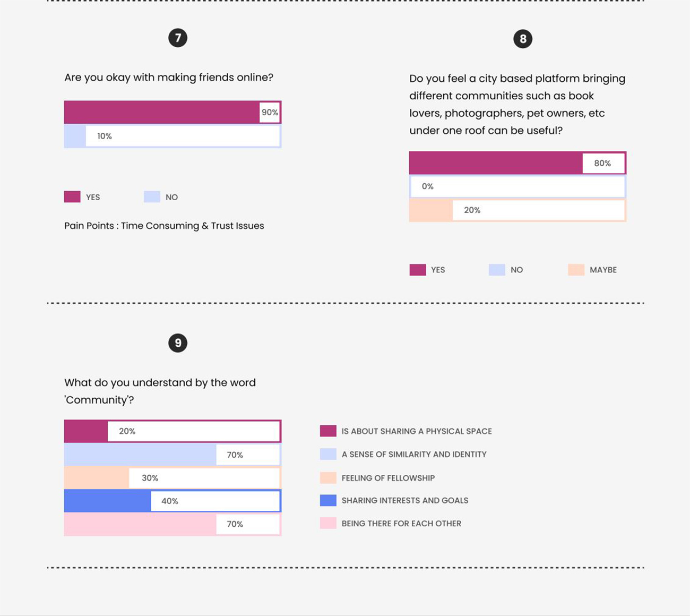The image size is (690, 616).
Task: Select the YES legend swatch under question 7
Action: (72, 196)
